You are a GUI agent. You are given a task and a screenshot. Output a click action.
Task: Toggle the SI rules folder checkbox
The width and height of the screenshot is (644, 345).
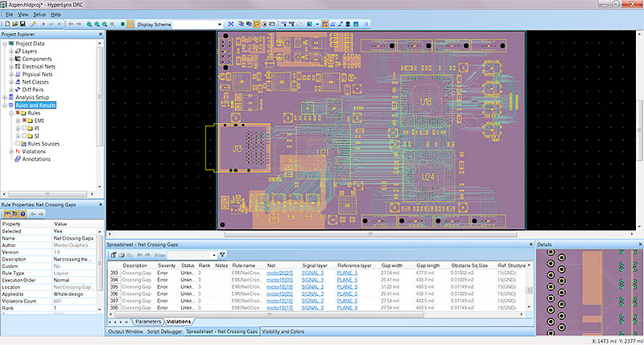coord(24,136)
